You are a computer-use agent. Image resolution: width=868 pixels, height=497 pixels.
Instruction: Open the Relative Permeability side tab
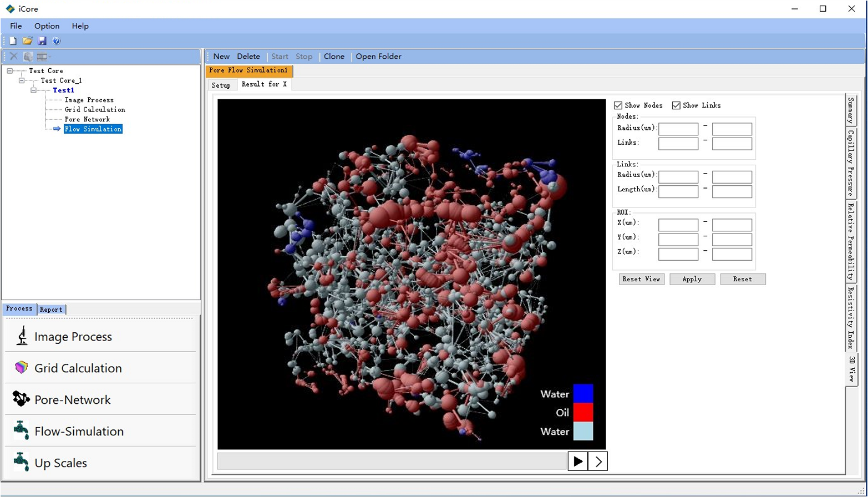point(851,242)
